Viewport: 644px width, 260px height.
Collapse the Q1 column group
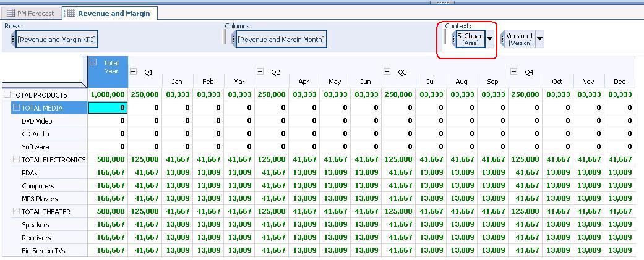coord(133,72)
